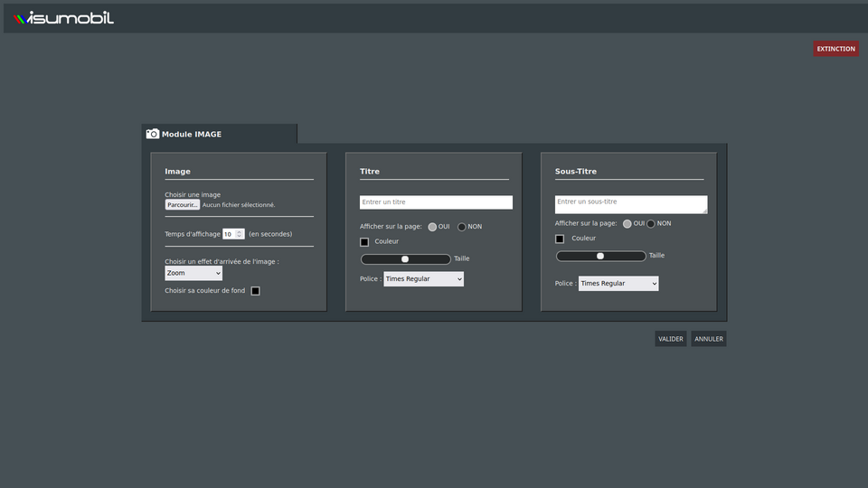The height and width of the screenshot is (488, 868).
Task: Click the Sous-Titre text area
Action: (630, 204)
